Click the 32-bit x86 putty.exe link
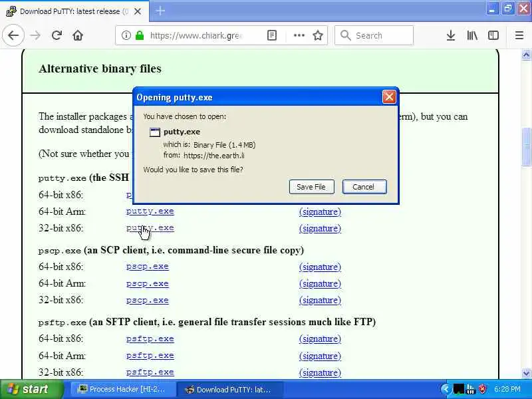This screenshot has height=399, width=532. 150,227
